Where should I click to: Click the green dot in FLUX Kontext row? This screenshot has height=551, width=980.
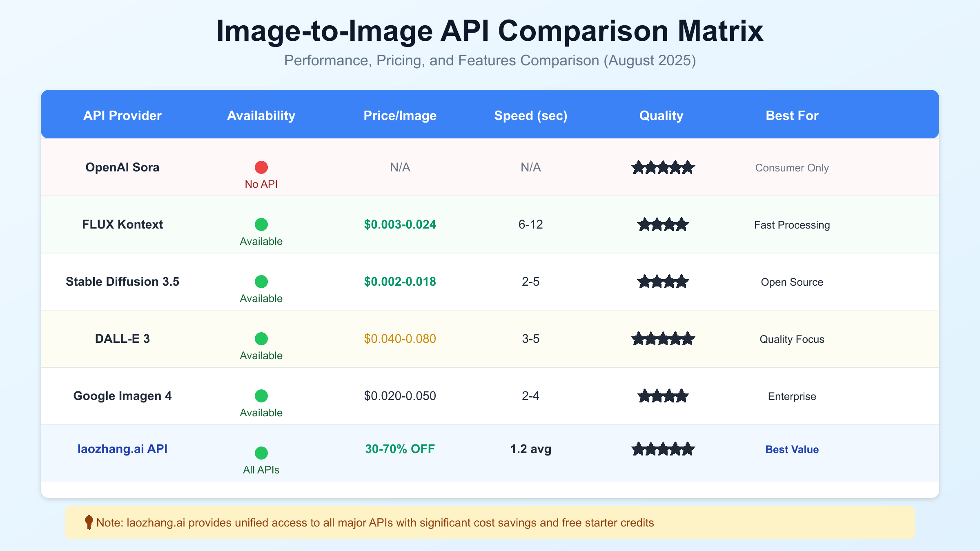coord(261,224)
